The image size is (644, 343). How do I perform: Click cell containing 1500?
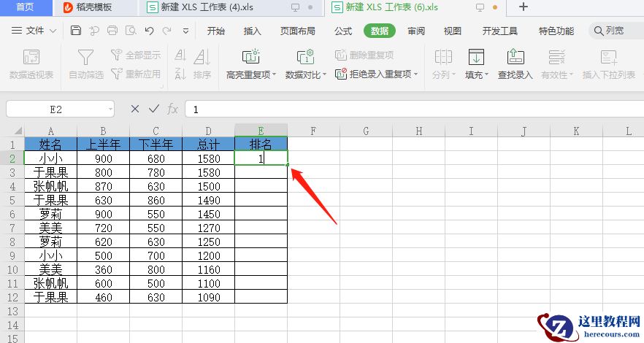click(208, 186)
